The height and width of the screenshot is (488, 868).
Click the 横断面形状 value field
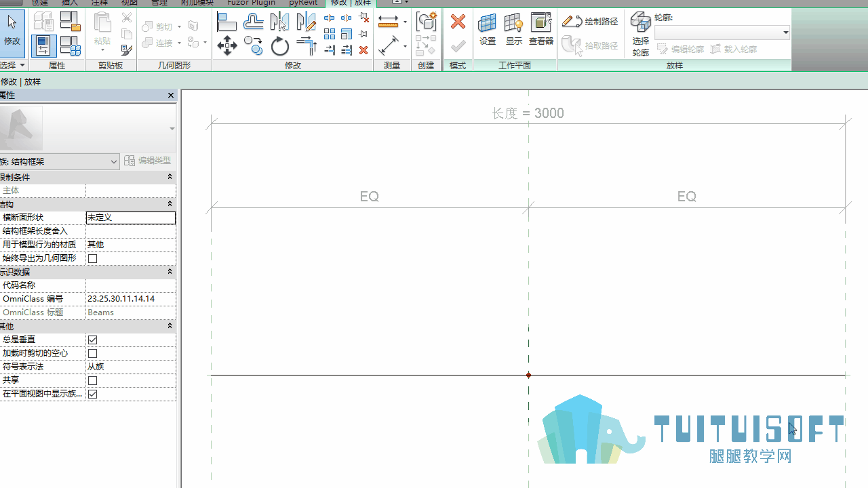131,218
